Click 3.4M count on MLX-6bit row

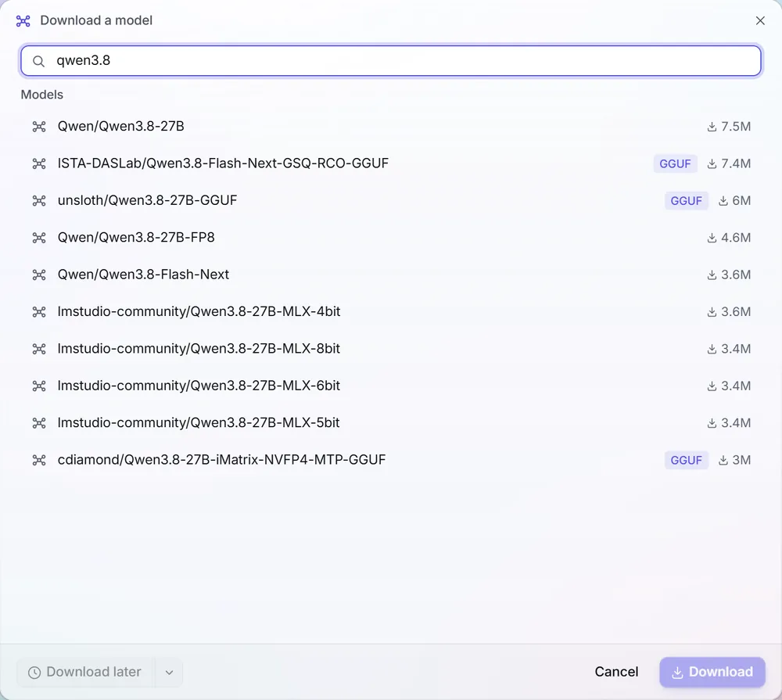[729, 386]
